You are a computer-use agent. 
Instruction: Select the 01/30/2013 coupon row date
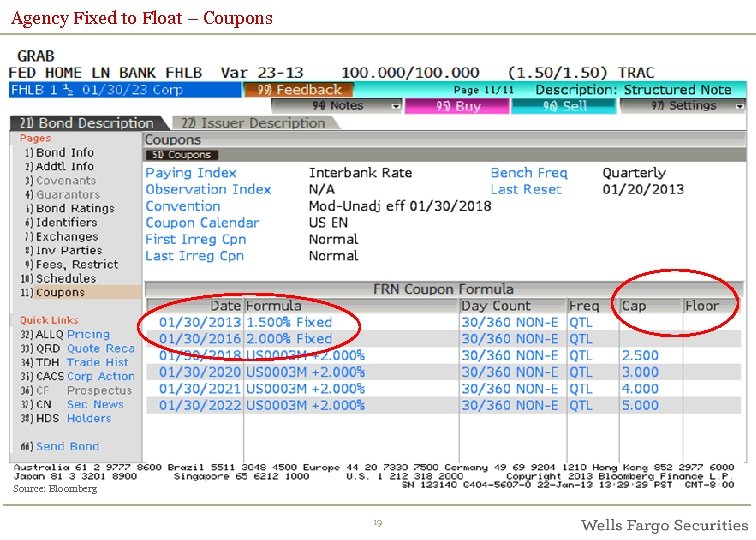click(200, 322)
